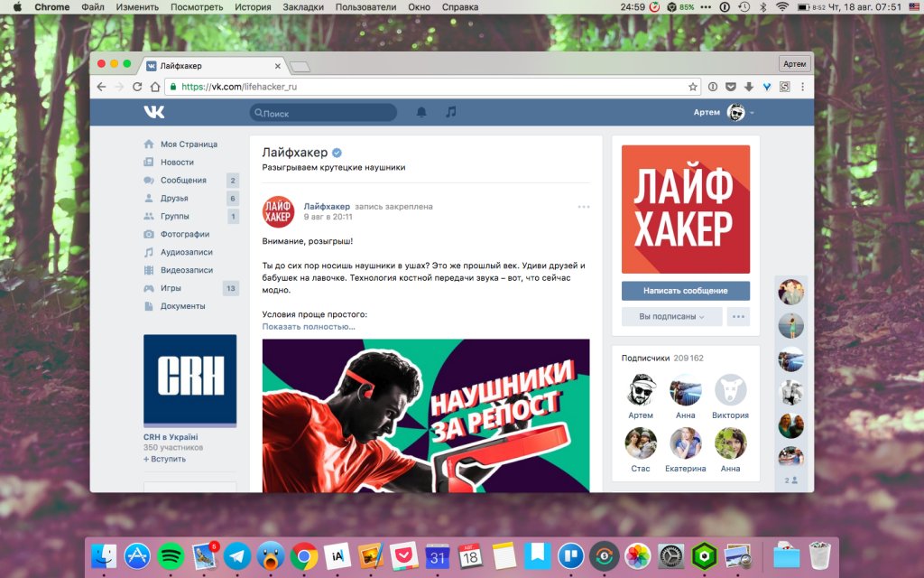The image size is (924, 578).
Task: Open Trash in the dock
Action: pos(819,555)
